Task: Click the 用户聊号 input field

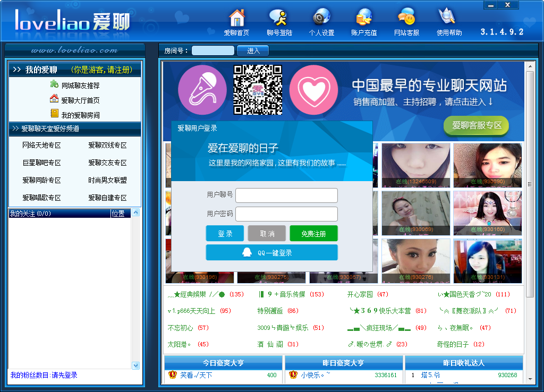Action: click(286, 195)
